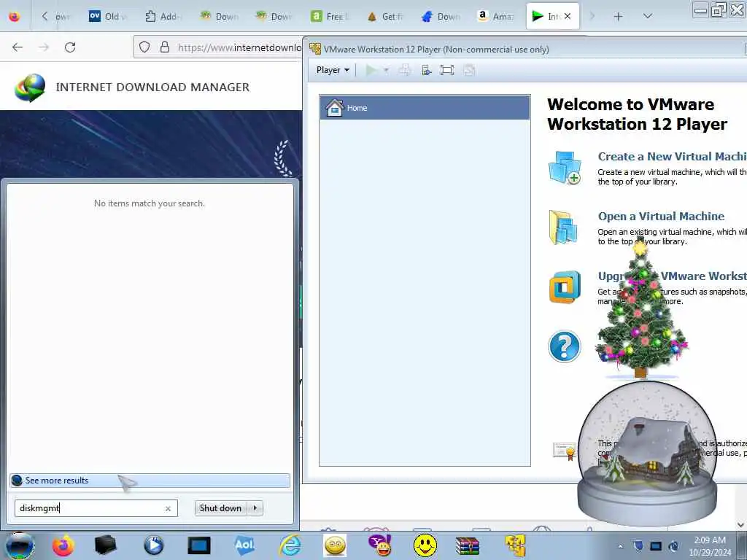Click the Unity mode icon in VMware toolbar
Image resolution: width=747 pixels, height=560 pixels.
(x=469, y=71)
